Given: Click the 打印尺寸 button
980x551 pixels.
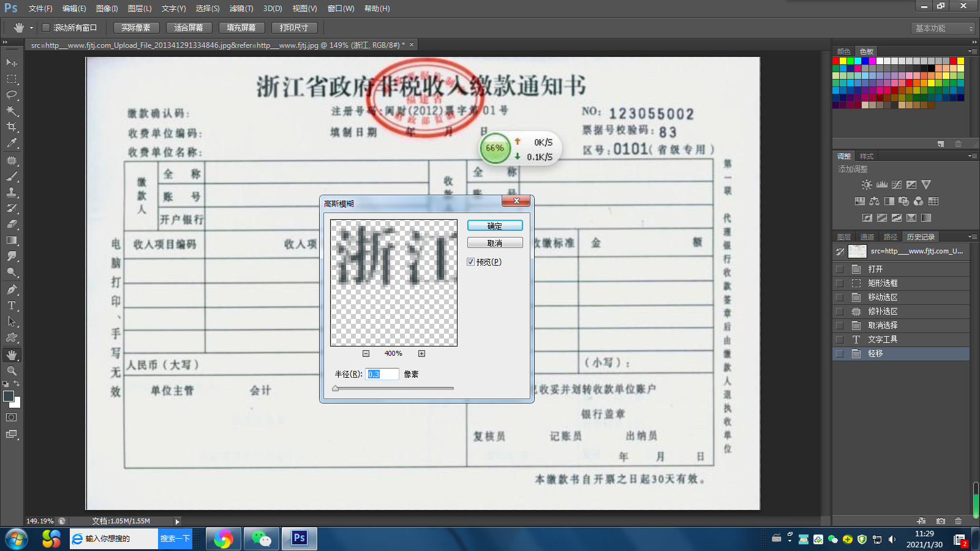Looking at the screenshot, I should click(x=294, y=28).
